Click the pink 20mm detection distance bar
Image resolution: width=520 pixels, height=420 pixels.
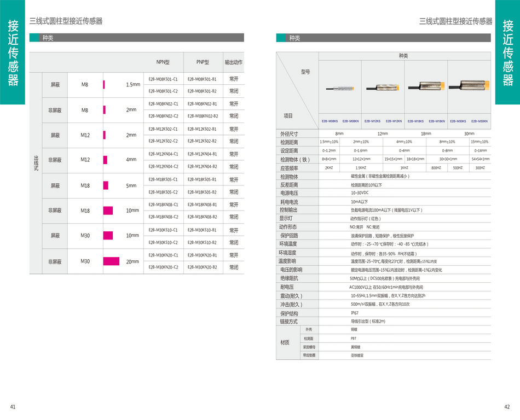coord(111,261)
